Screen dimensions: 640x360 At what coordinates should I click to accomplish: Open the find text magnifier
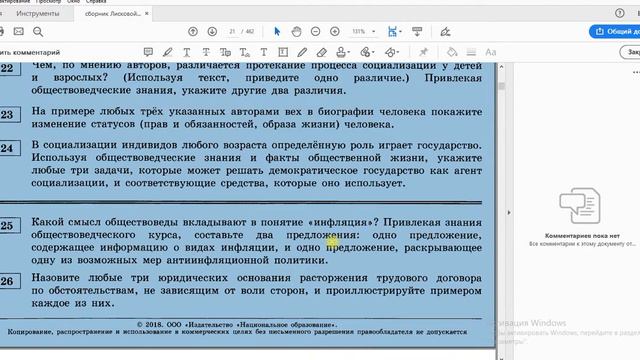(x=38, y=31)
